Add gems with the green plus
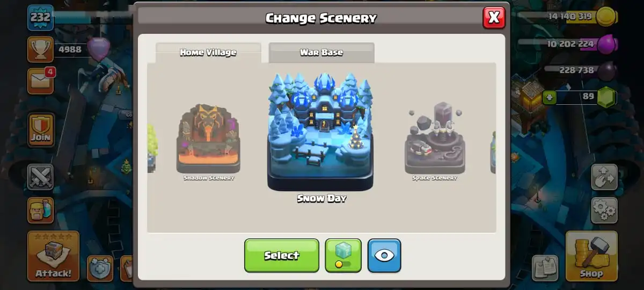644x290 pixels. coord(548,98)
